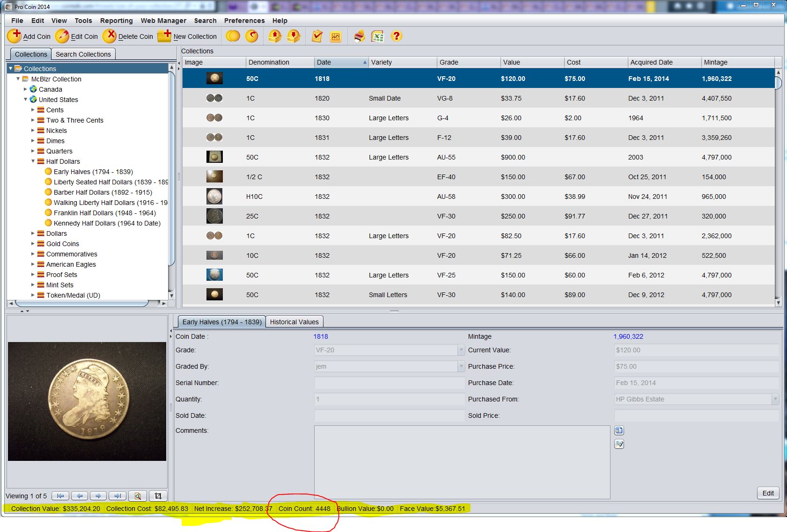Select the Collections tab
The height and width of the screenshot is (532, 787).
(x=30, y=54)
